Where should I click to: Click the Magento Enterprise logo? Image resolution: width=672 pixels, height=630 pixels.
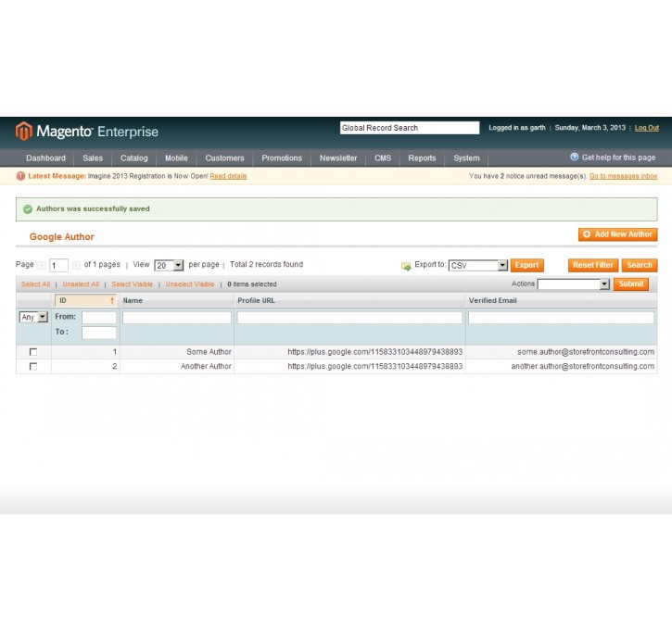tap(87, 131)
